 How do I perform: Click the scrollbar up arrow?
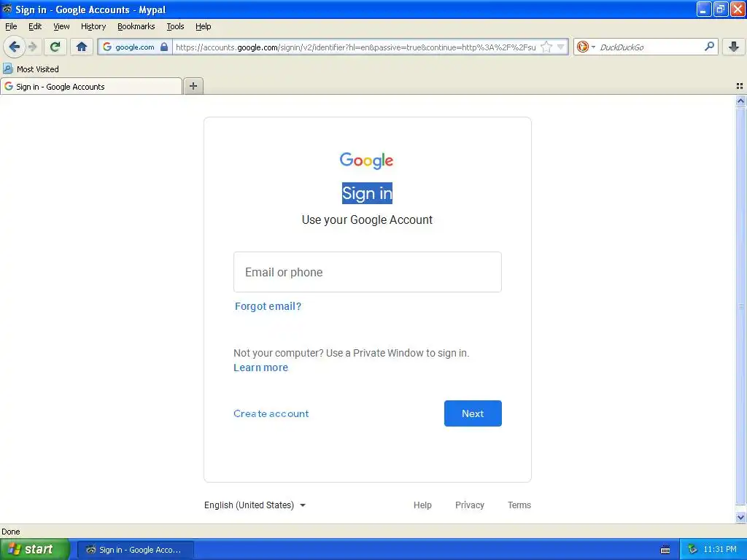point(740,101)
